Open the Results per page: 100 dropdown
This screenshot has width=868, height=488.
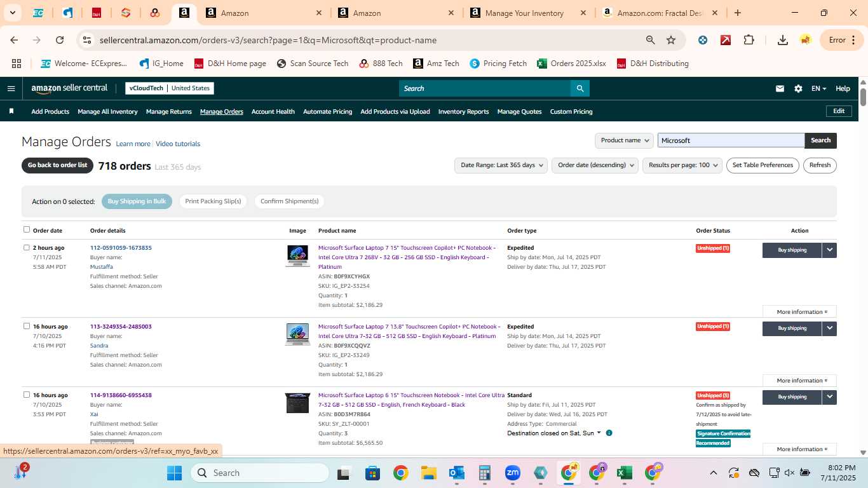pos(682,165)
